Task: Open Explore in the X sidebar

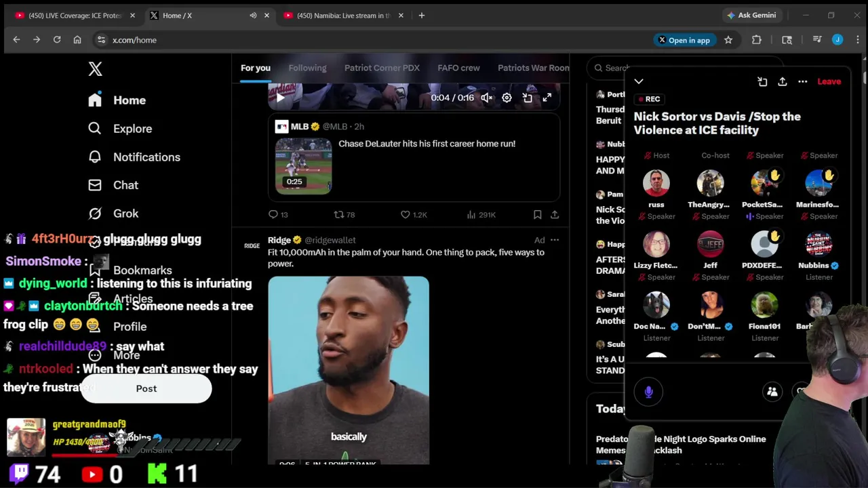Action: [x=119, y=129]
